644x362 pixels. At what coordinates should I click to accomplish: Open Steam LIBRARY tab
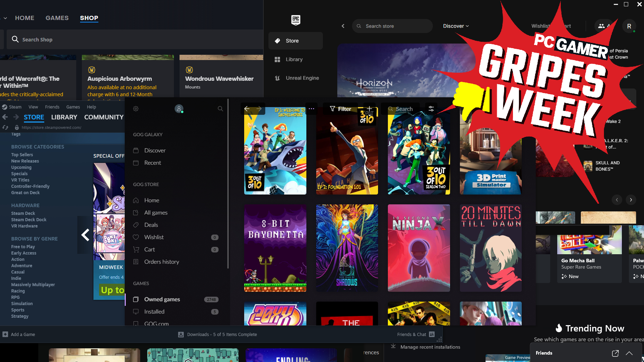64,117
